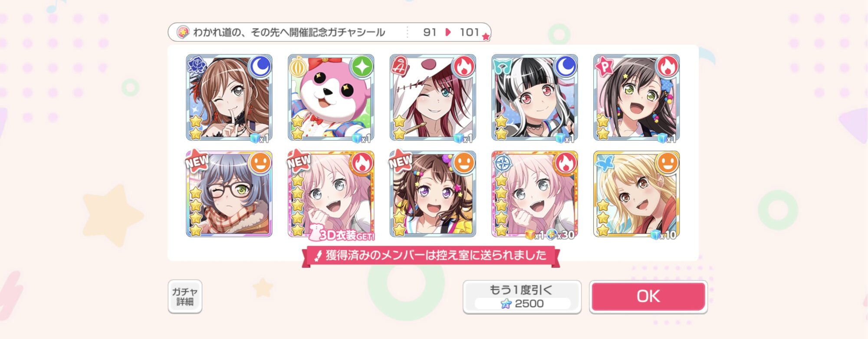Click the 獲得済みのメンバー notice ribbon

tap(431, 256)
